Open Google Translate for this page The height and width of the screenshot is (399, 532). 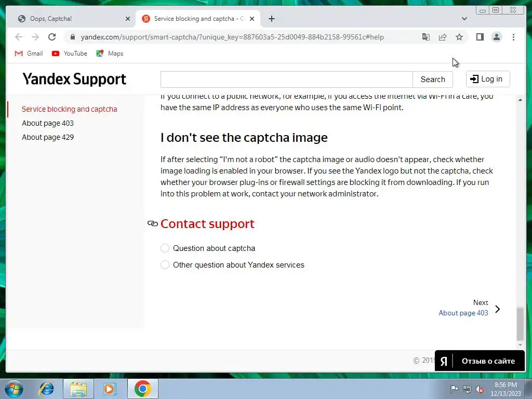[426, 37]
